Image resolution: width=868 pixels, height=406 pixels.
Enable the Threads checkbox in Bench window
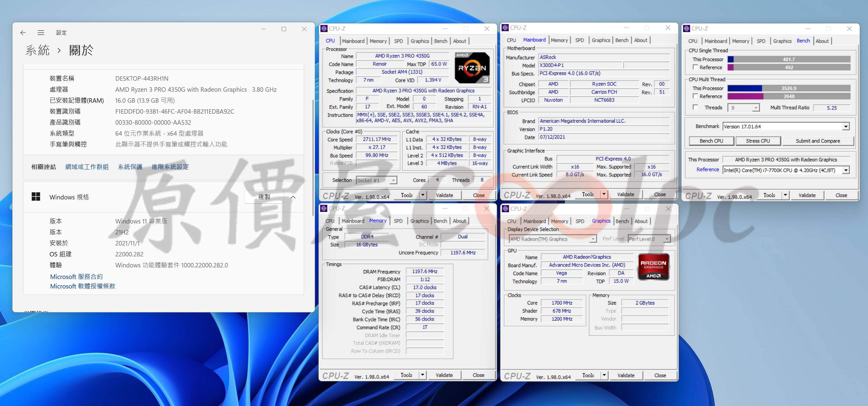pyautogui.click(x=695, y=107)
